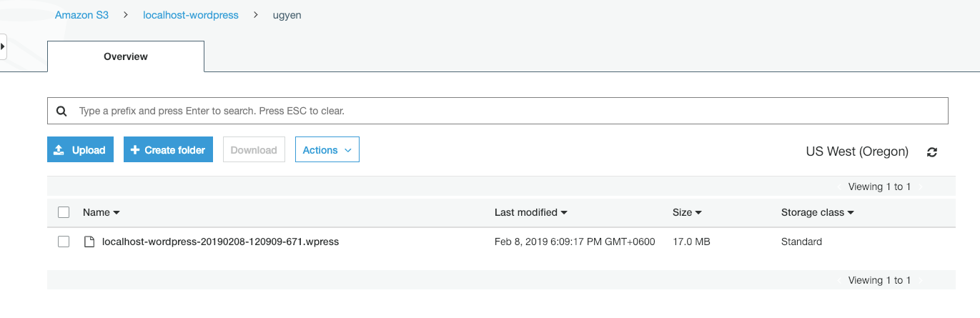Go to previous page arrow in top pagination
980x318 pixels.
tap(839, 187)
